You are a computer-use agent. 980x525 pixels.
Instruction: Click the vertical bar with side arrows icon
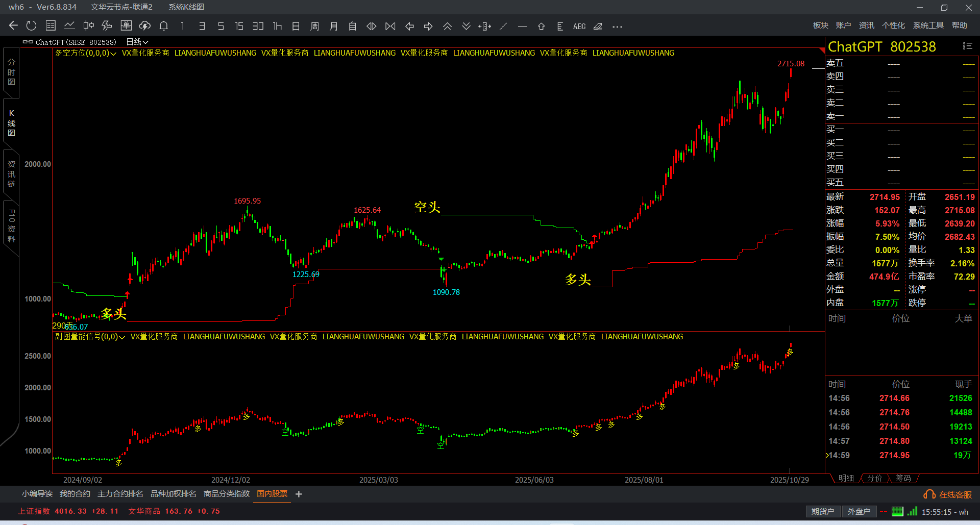485,26
